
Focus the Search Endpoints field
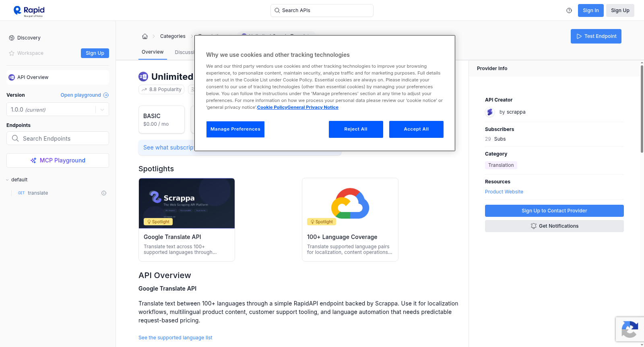[x=58, y=138]
